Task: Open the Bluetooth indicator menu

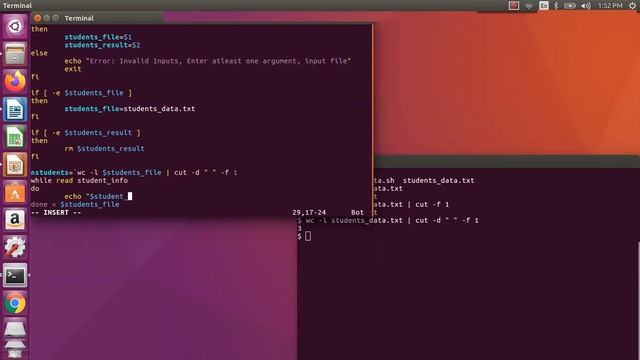Action: click(556, 5)
